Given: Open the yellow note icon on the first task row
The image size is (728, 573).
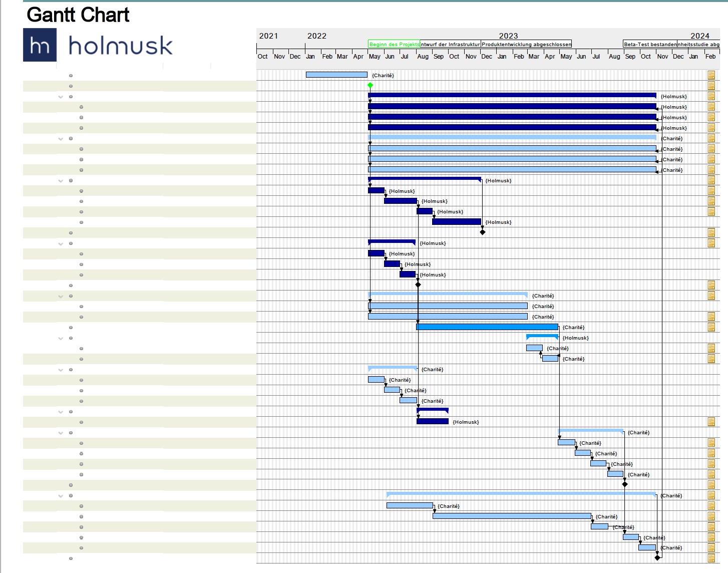Looking at the screenshot, I should pyautogui.click(x=711, y=75).
